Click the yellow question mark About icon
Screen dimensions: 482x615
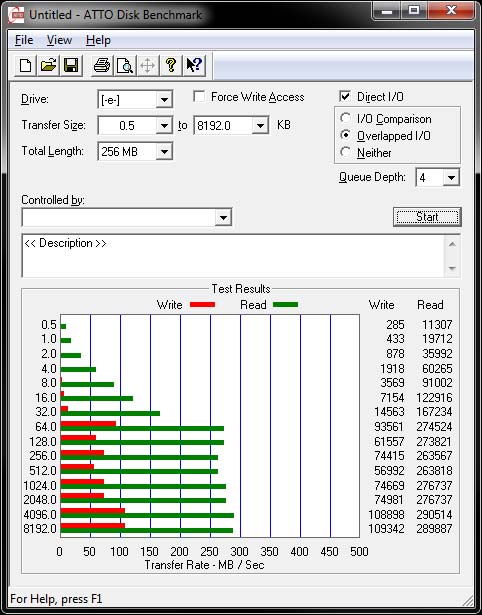click(171, 65)
